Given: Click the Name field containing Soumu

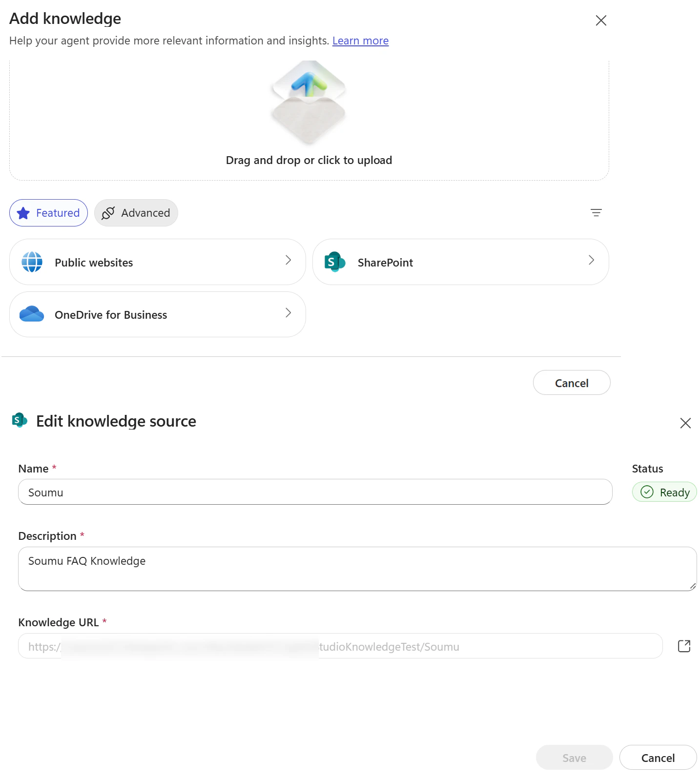Looking at the screenshot, I should (315, 492).
